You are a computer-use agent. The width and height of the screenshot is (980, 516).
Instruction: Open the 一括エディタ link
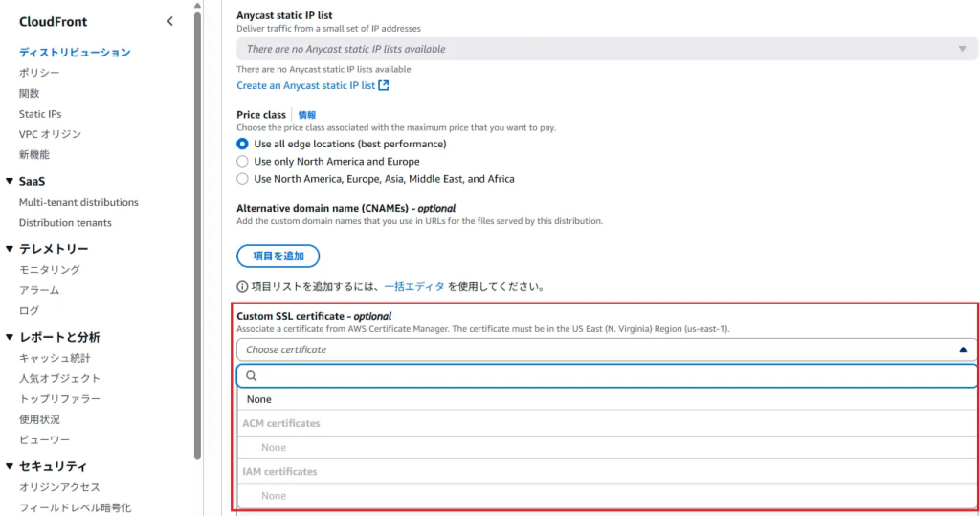pyautogui.click(x=414, y=286)
